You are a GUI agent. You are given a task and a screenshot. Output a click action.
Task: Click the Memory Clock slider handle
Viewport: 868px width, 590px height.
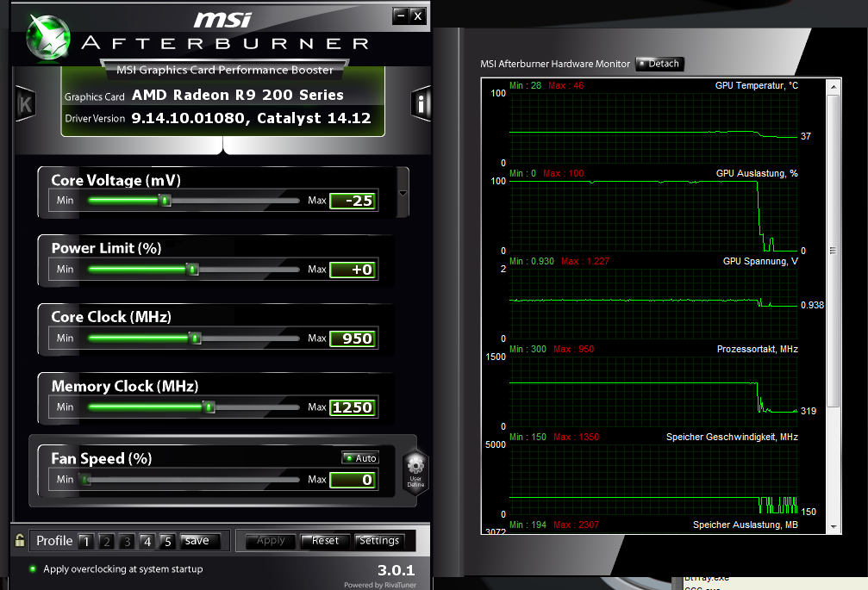pos(209,407)
